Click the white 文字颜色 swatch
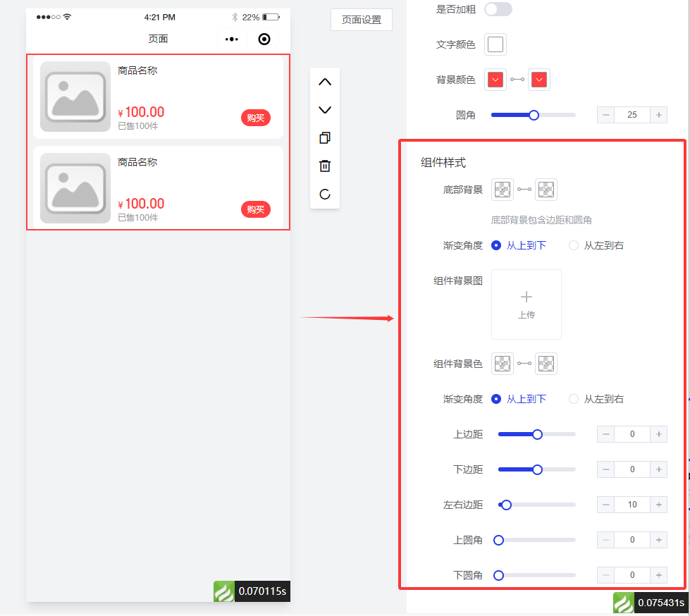690x616 pixels. 495,44
